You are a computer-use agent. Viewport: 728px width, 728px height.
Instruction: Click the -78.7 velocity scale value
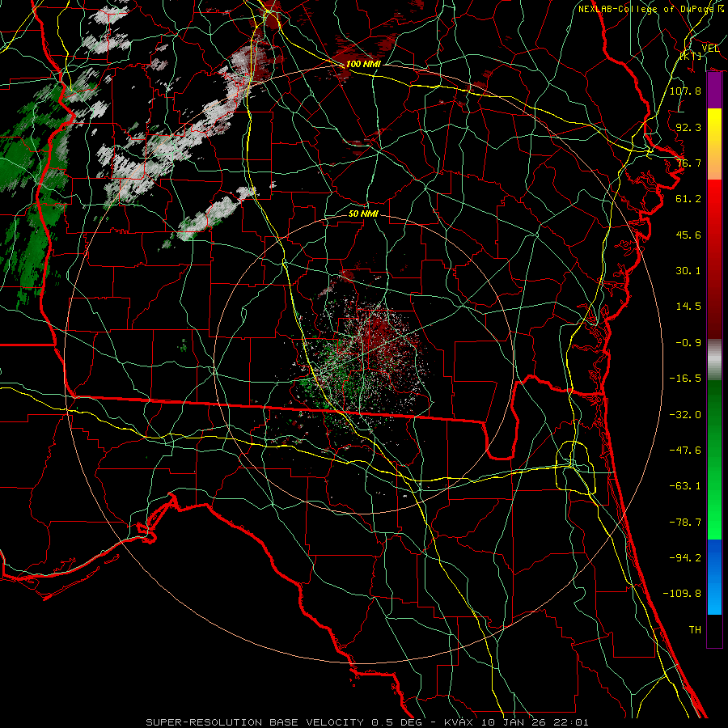(685, 523)
